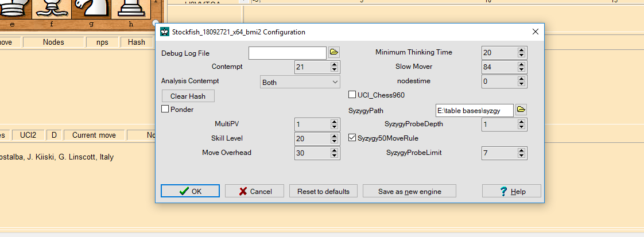The image size is (644, 237).
Task: Browse for SyzygyPath folder icon
Action: coord(521,109)
